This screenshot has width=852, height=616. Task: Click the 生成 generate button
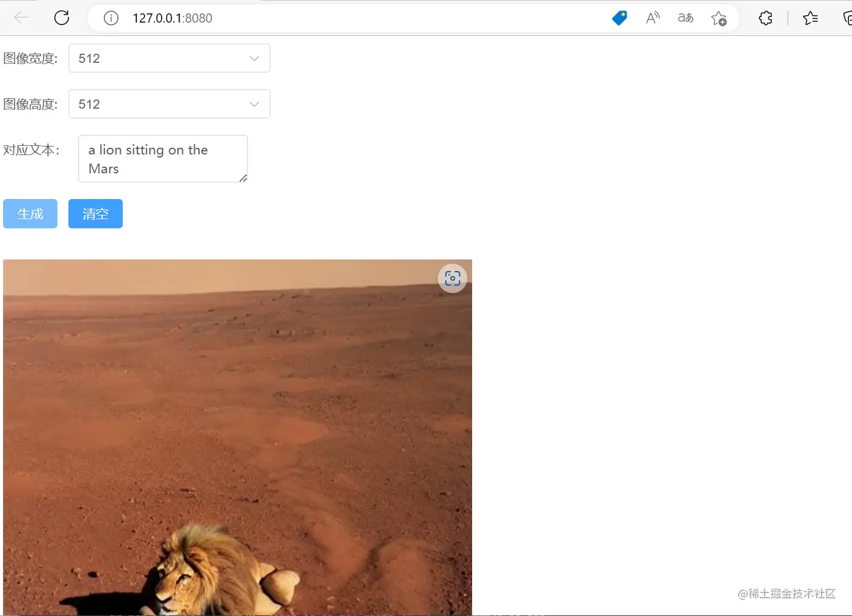pyautogui.click(x=30, y=214)
